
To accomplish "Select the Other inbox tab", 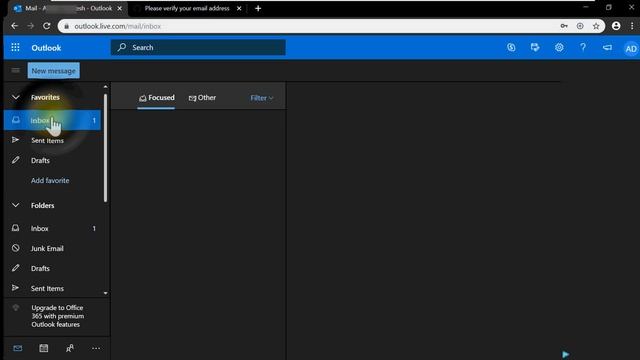I will pos(202,98).
